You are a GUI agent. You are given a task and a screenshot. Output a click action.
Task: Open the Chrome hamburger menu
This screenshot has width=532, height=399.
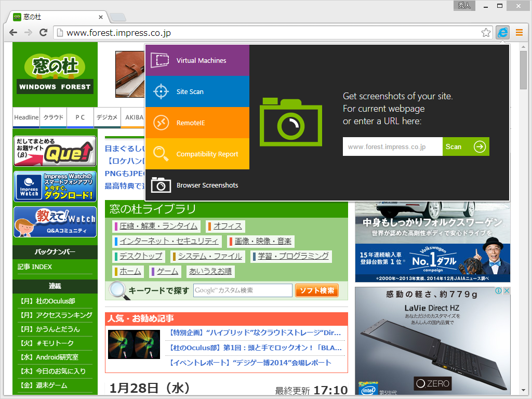coord(519,32)
